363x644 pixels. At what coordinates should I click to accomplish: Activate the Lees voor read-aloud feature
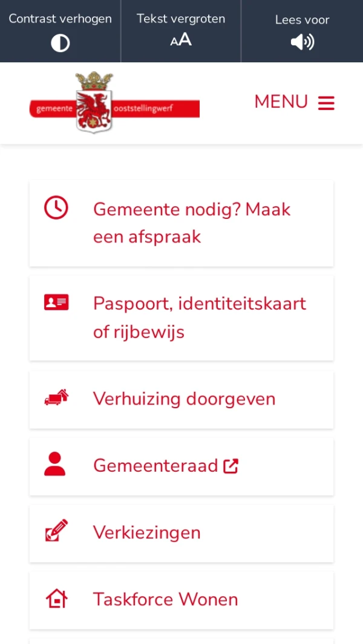tap(302, 30)
